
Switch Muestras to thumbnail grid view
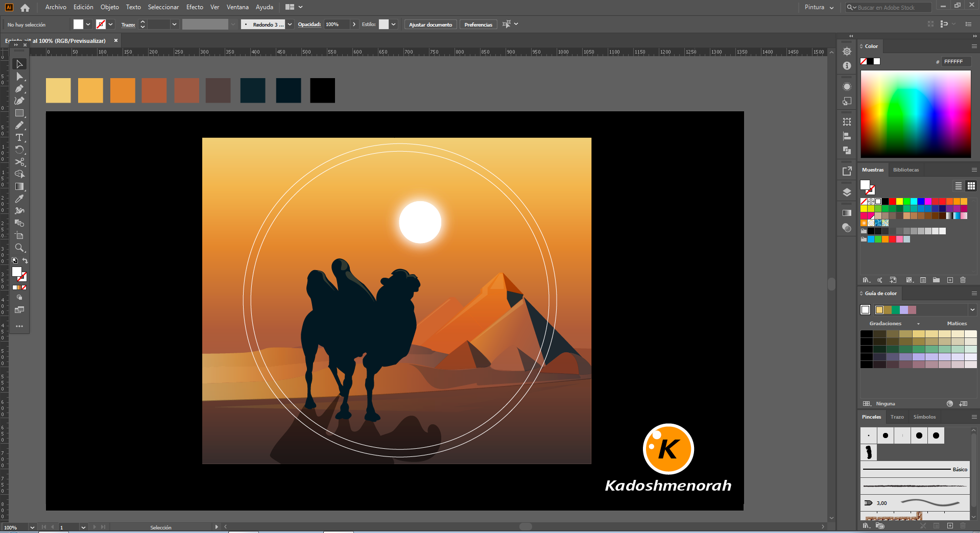tap(971, 186)
